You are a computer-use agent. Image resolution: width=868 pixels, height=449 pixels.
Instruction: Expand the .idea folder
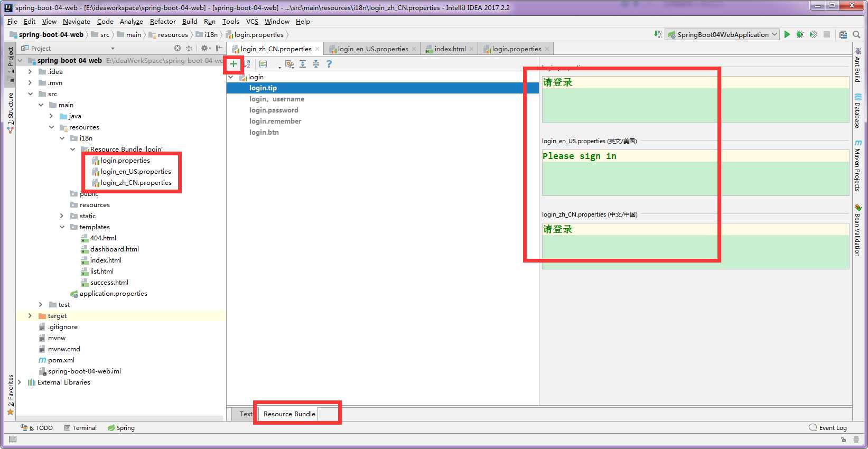pos(30,72)
